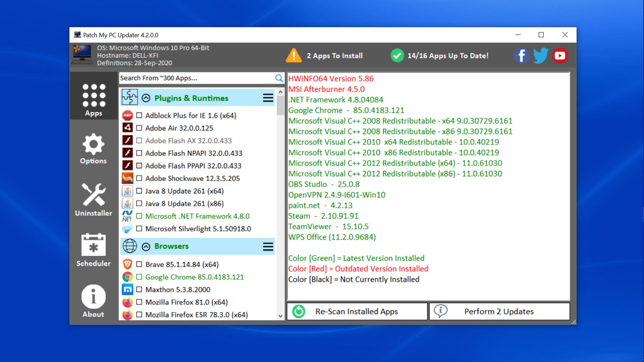Tick the Maxthon 5.3.8.2000 checkbox
Screen dimensions: 644x362
click(x=139, y=289)
